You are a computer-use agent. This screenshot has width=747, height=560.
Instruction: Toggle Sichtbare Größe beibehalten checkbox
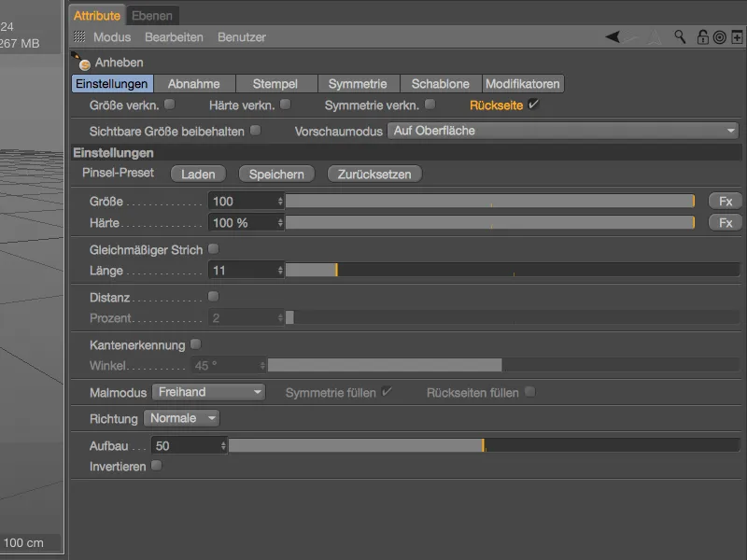[x=256, y=130]
